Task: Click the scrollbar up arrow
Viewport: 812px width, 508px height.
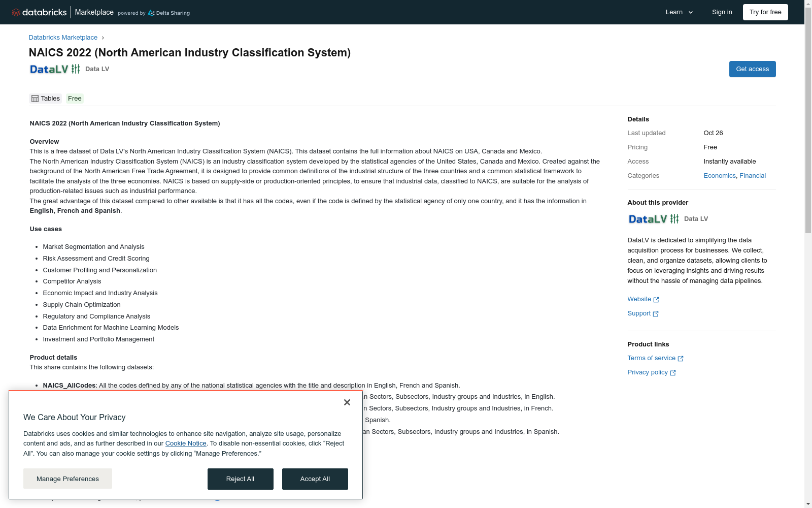Action: 808,4
